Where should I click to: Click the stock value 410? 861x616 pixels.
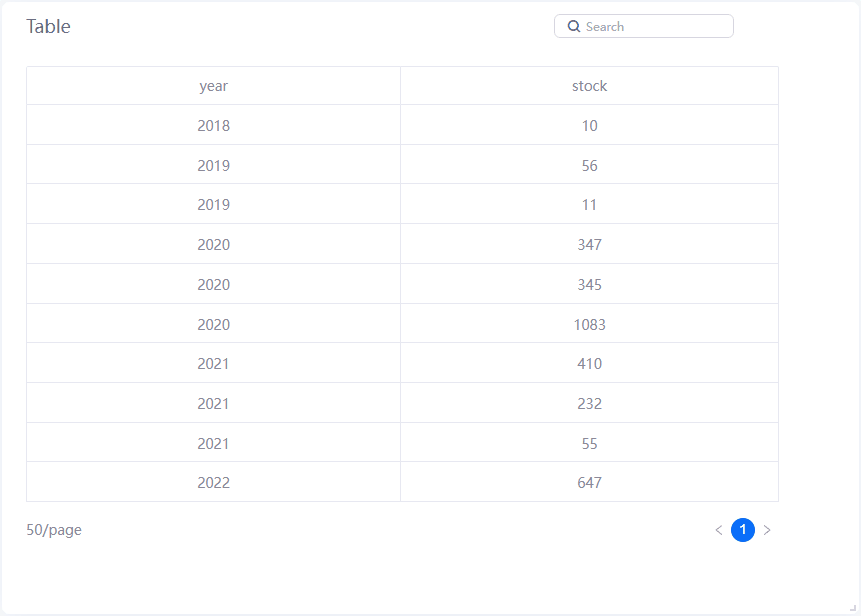click(589, 364)
